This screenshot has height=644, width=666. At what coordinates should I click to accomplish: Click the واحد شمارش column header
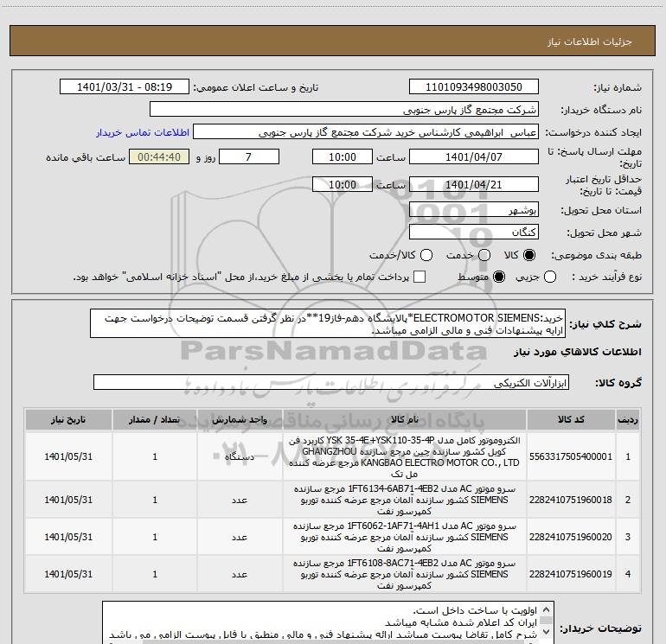click(x=240, y=420)
